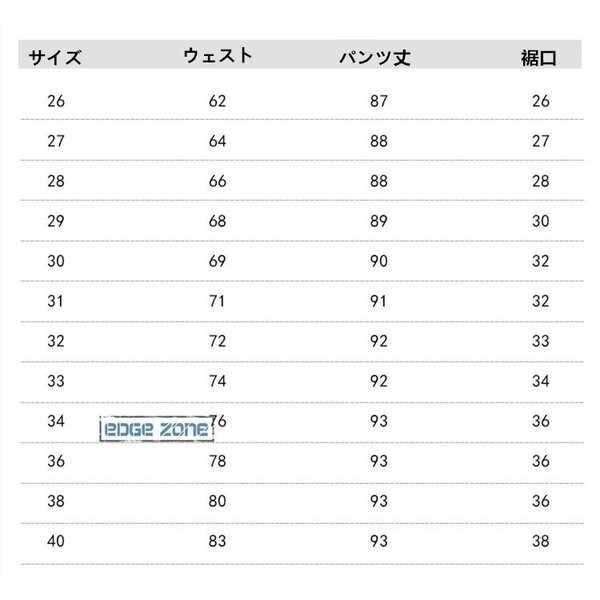Image resolution: width=600 pixels, height=600 pixels.
Task: Select size 40 row label
Action: pyautogui.click(x=56, y=541)
